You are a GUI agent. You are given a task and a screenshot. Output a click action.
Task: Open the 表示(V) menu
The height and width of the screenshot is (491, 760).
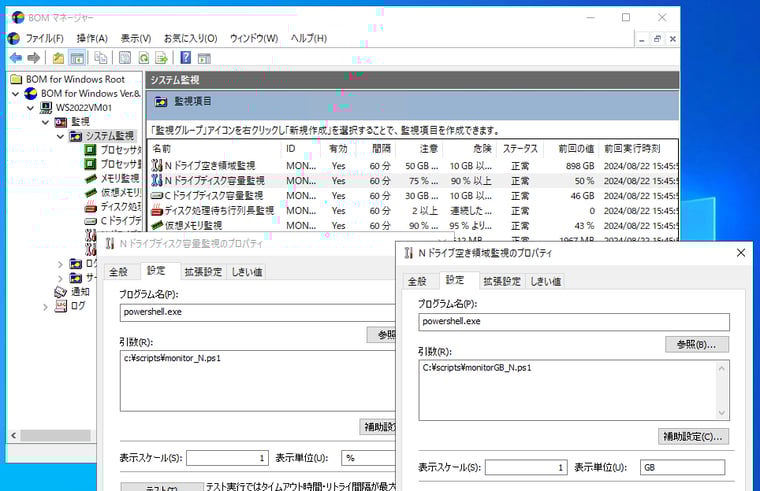[136, 38]
